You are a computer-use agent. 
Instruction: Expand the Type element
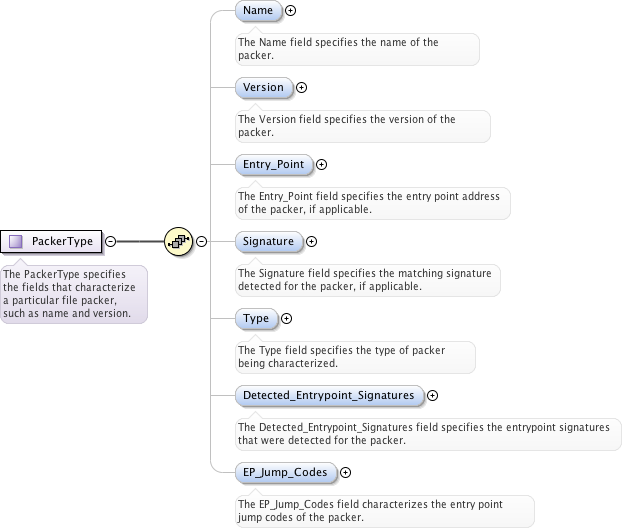coord(287,318)
